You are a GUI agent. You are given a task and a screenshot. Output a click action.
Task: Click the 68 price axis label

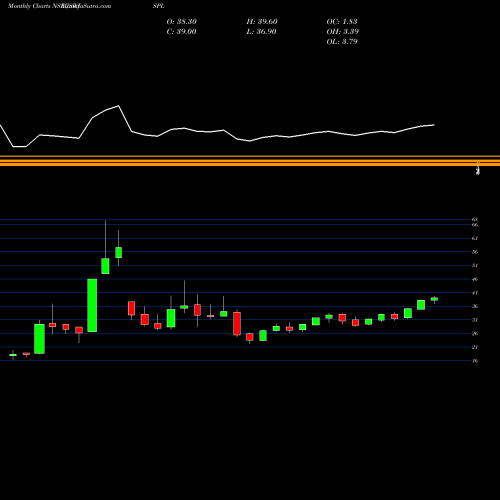click(x=475, y=219)
